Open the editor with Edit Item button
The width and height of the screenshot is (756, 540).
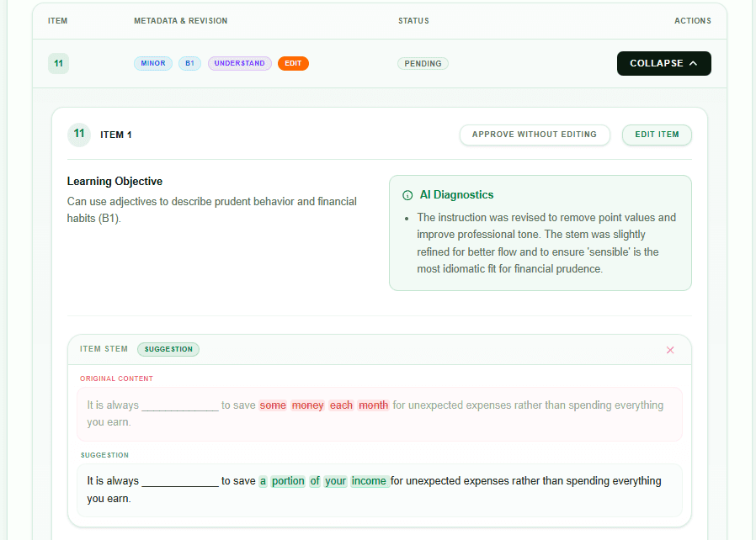click(657, 135)
